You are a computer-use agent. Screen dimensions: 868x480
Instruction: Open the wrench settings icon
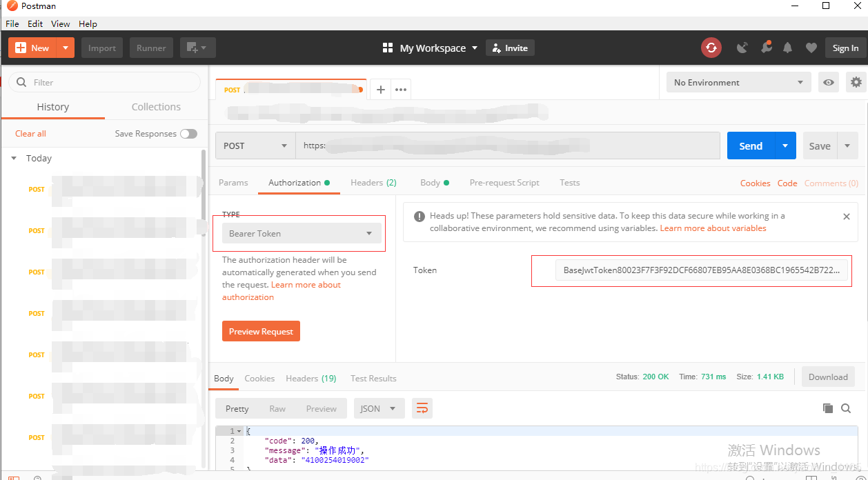click(x=766, y=48)
